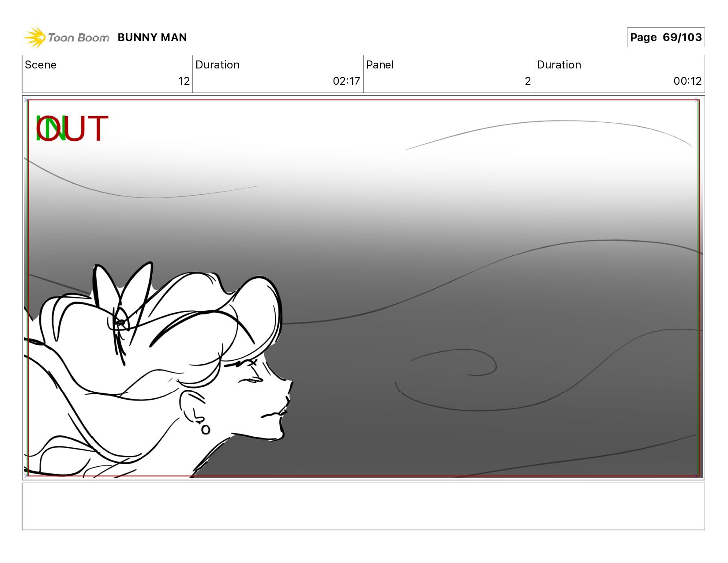Viewport: 728px width, 563px height.
Task: Click the empty notes box below panel
Action: point(363,506)
